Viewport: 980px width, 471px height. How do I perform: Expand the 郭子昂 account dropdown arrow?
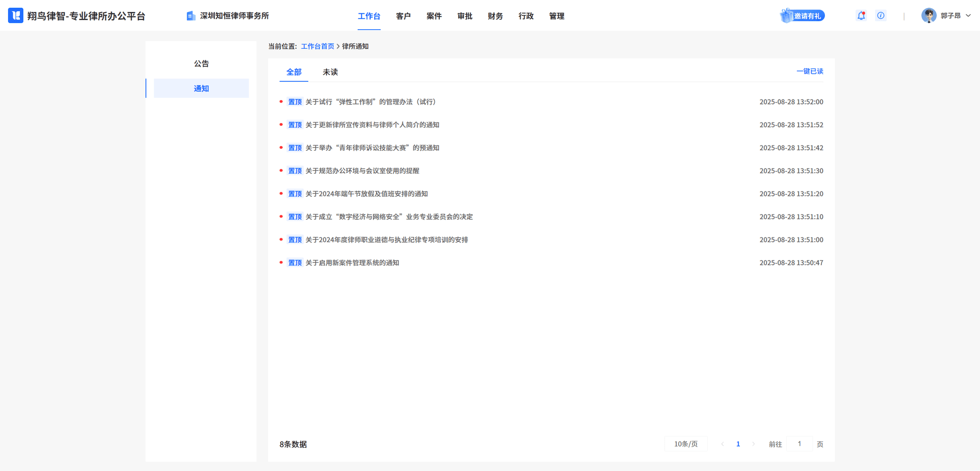coord(968,16)
